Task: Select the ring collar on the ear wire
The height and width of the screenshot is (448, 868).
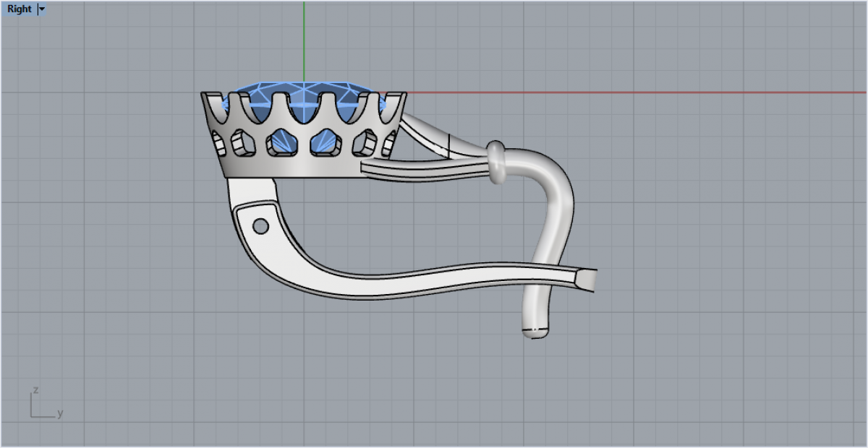Action: (x=497, y=163)
